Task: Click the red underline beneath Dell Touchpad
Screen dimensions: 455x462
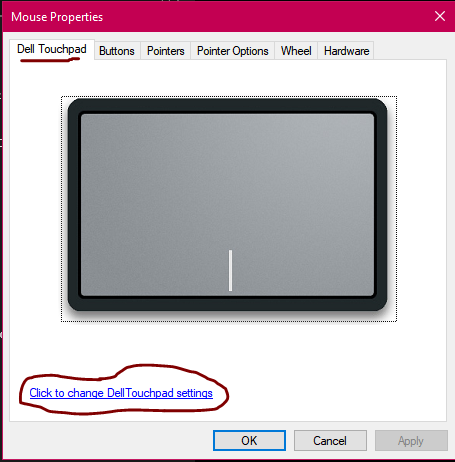Action: (50, 59)
